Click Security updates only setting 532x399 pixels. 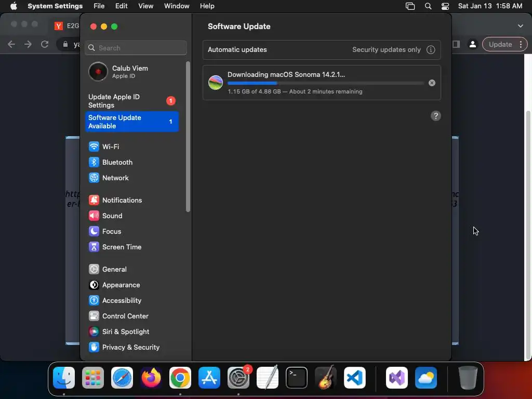click(386, 49)
